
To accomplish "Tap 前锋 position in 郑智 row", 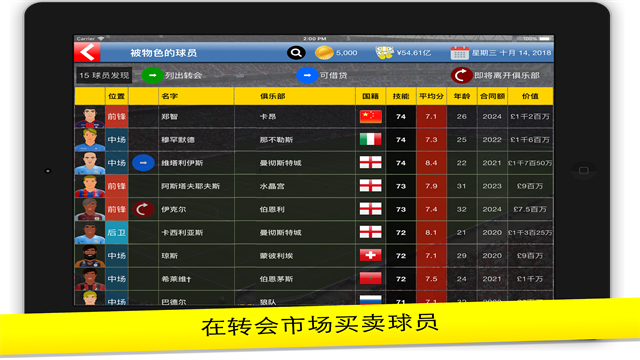I will pos(116,117).
